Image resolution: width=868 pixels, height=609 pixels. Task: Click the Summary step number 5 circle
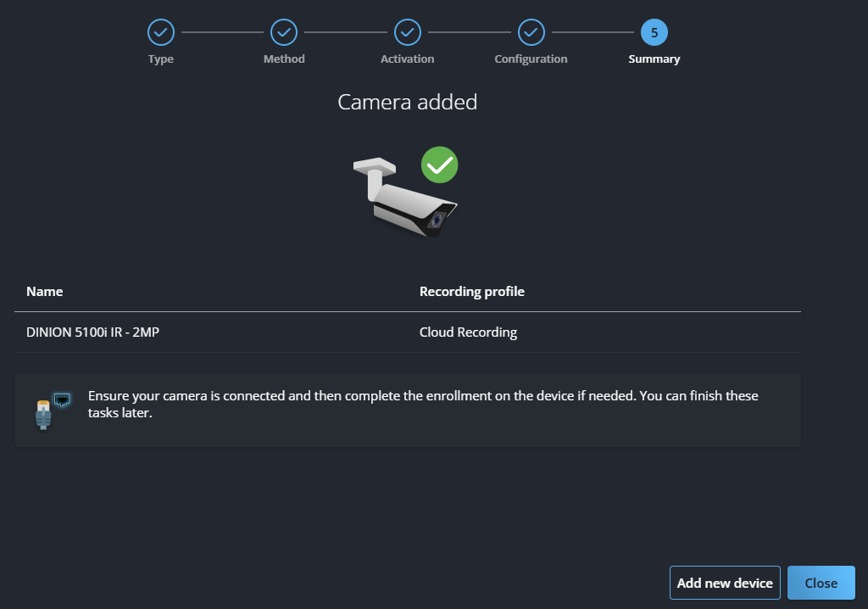tap(654, 32)
